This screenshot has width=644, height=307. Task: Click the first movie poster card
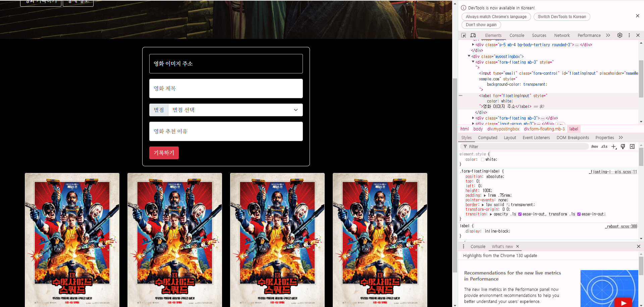click(72, 240)
